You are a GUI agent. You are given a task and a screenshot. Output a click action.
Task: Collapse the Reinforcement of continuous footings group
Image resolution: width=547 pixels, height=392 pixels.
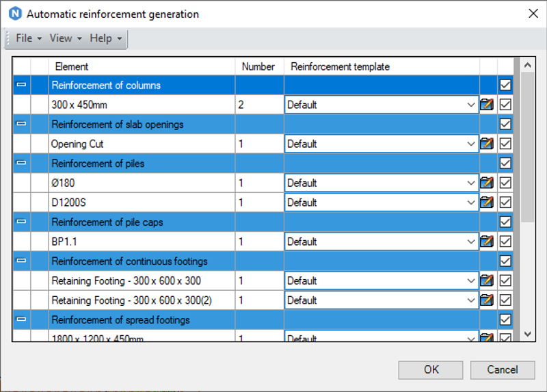21,261
